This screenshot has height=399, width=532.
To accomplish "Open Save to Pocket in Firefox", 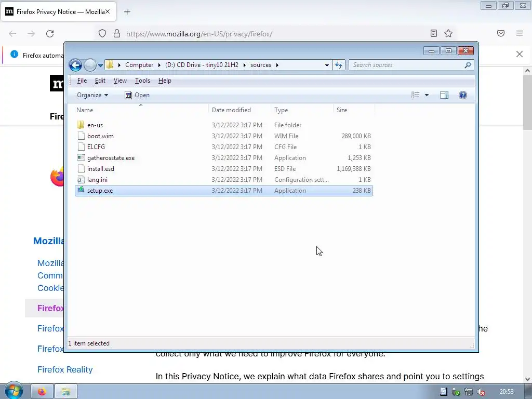I will [501, 33].
